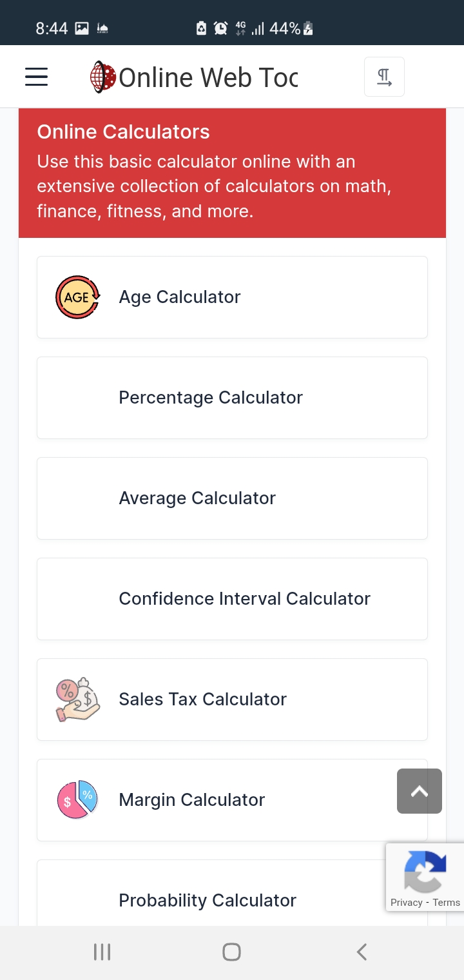Tap the reCAPTCHA badge logo
The image size is (464, 980).
click(425, 871)
